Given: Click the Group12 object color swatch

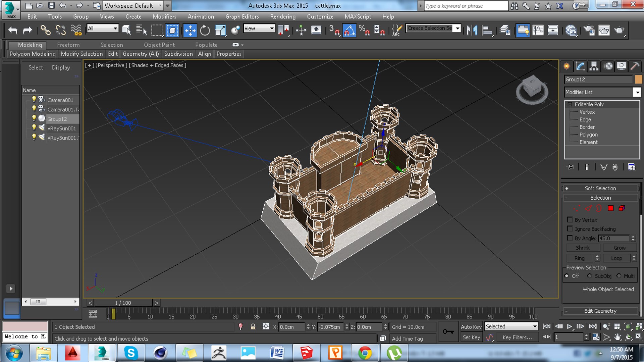Looking at the screenshot, I should (638, 80).
